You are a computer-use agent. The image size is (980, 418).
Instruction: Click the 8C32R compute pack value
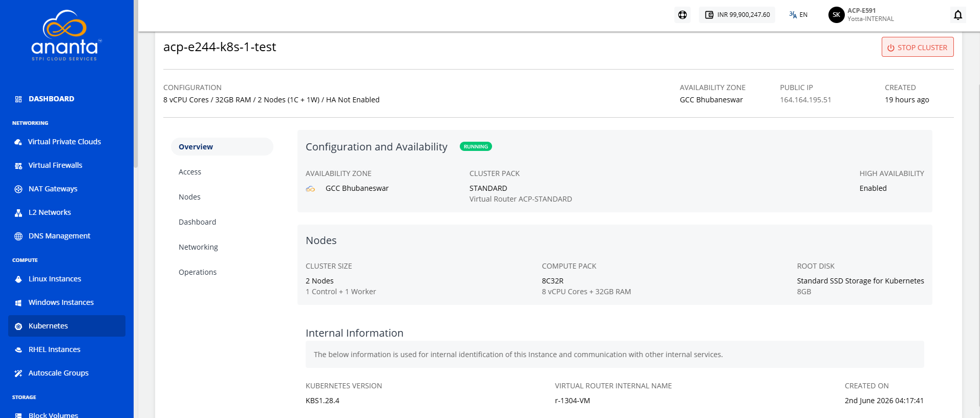point(552,281)
